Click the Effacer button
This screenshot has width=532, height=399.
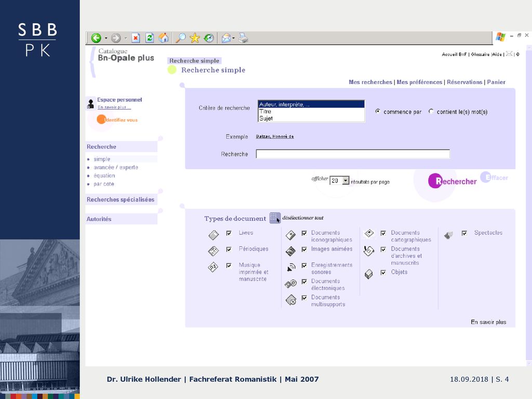coord(494,178)
